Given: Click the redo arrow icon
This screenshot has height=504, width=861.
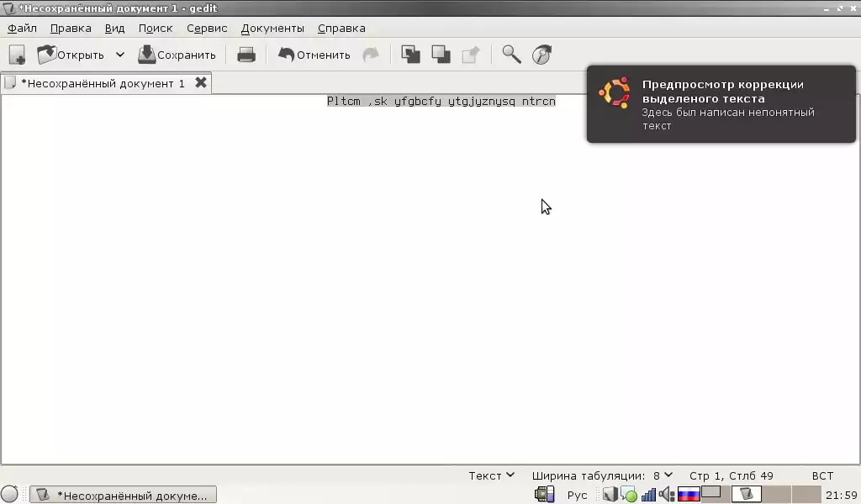Looking at the screenshot, I should (371, 55).
